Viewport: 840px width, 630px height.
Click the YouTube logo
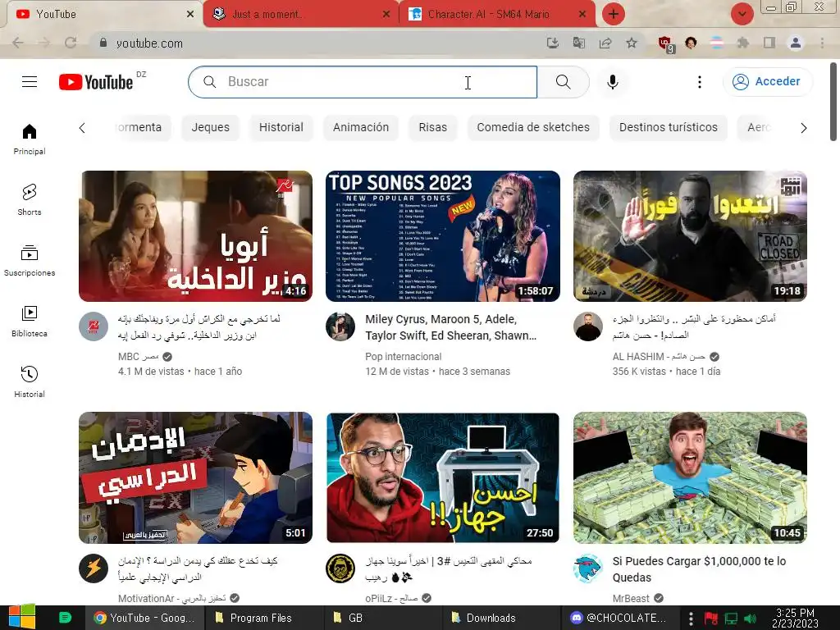pyautogui.click(x=96, y=82)
